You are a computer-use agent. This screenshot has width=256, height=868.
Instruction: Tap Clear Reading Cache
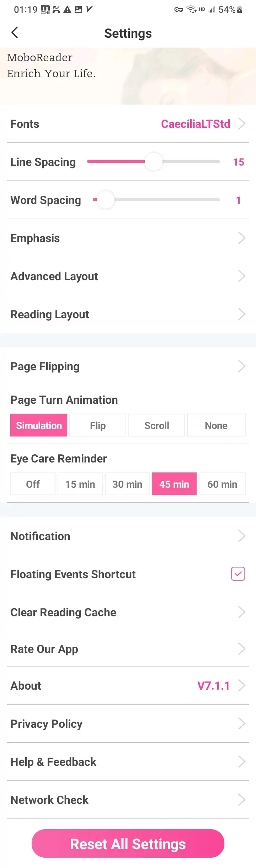(128, 612)
